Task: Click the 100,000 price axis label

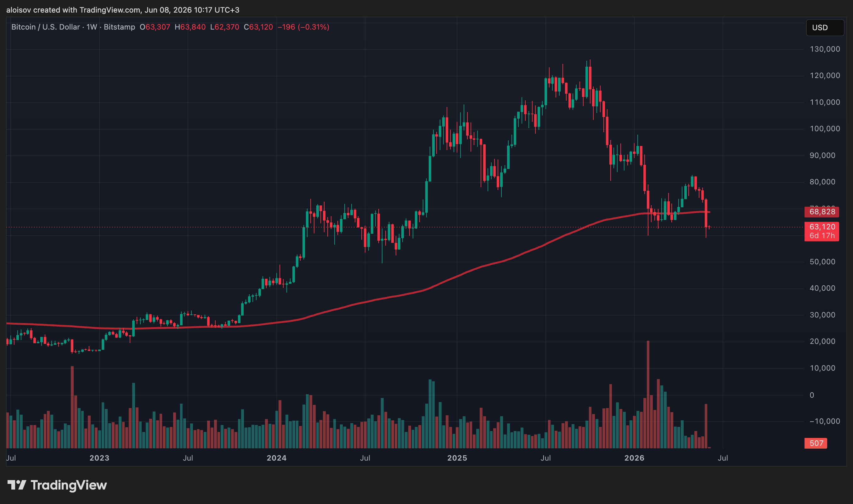Action: [825, 129]
